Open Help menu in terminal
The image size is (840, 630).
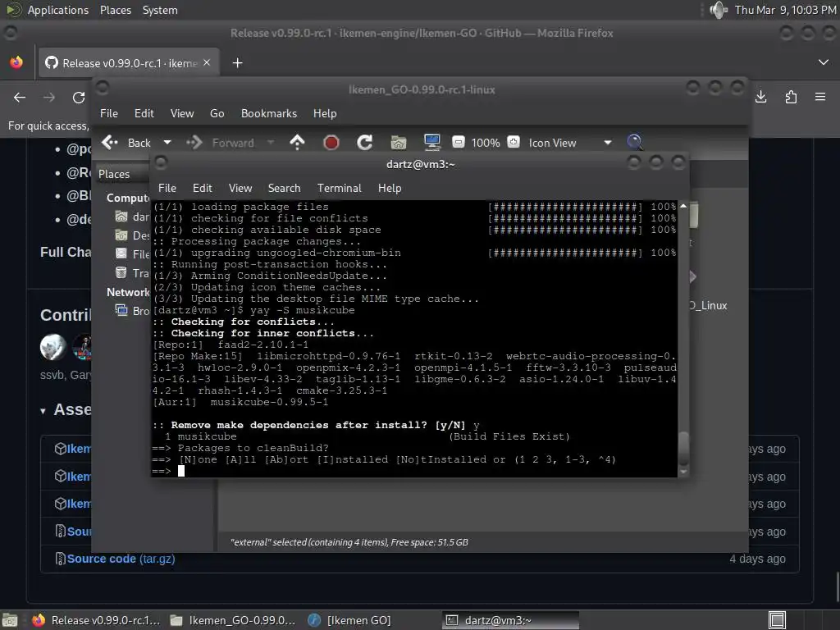[x=390, y=188]
